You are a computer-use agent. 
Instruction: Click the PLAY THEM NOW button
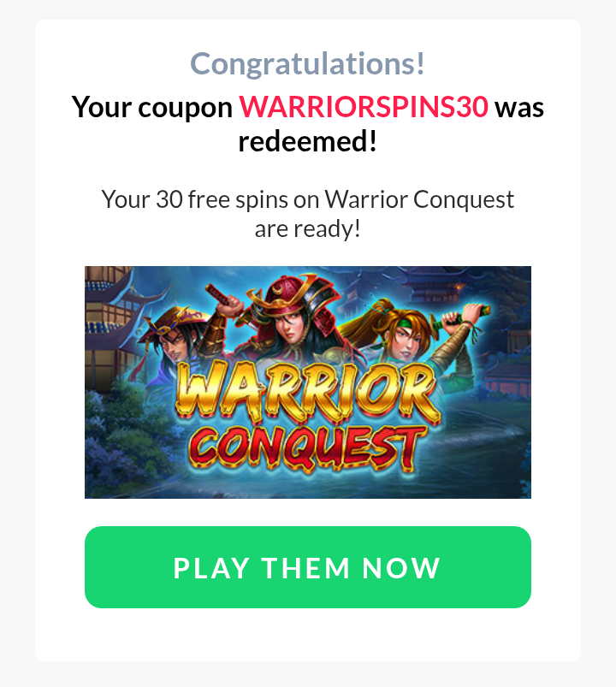click(x=307, y=567)
